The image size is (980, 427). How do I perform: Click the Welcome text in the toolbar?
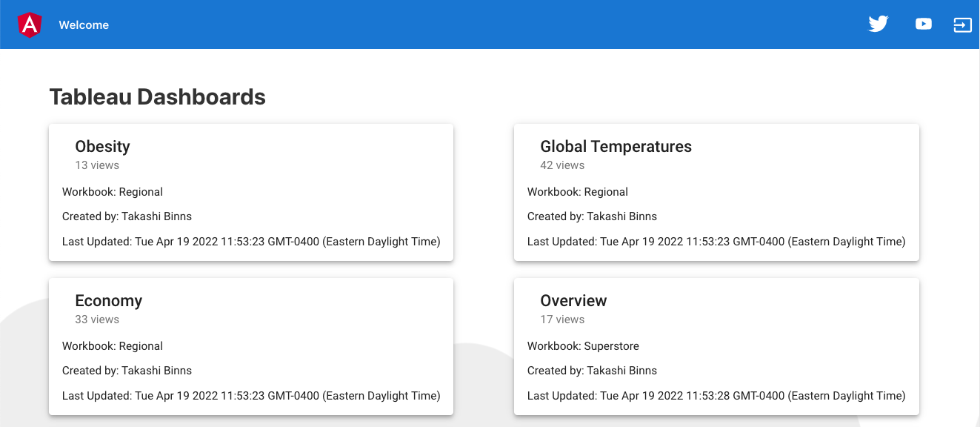click(84, 25)
